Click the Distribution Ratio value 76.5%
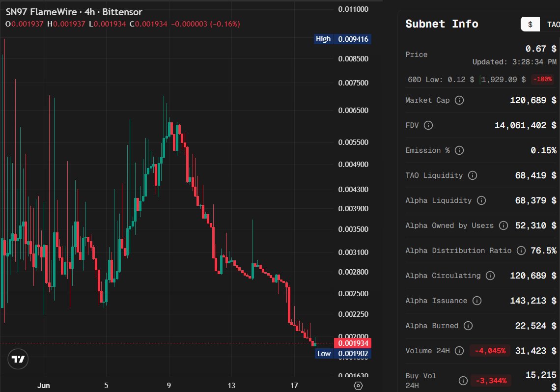This screenshot has height=392, width=560. pyautogui.click(x=544, y=250)
